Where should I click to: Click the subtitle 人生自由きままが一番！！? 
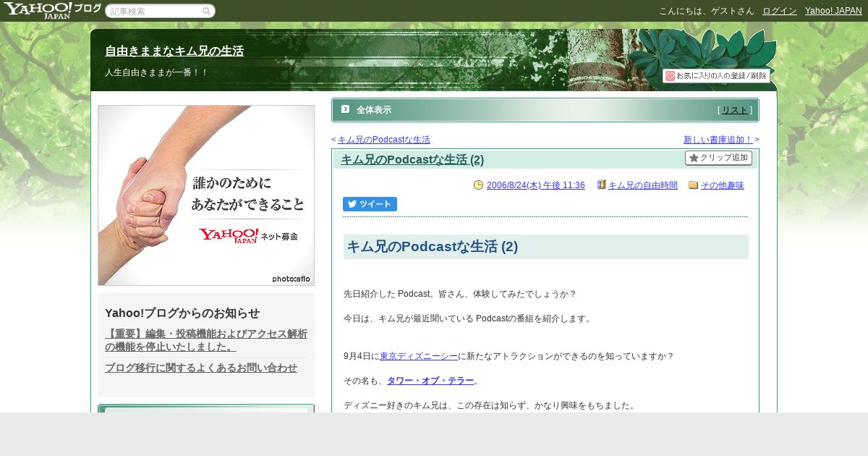point(157,72)
